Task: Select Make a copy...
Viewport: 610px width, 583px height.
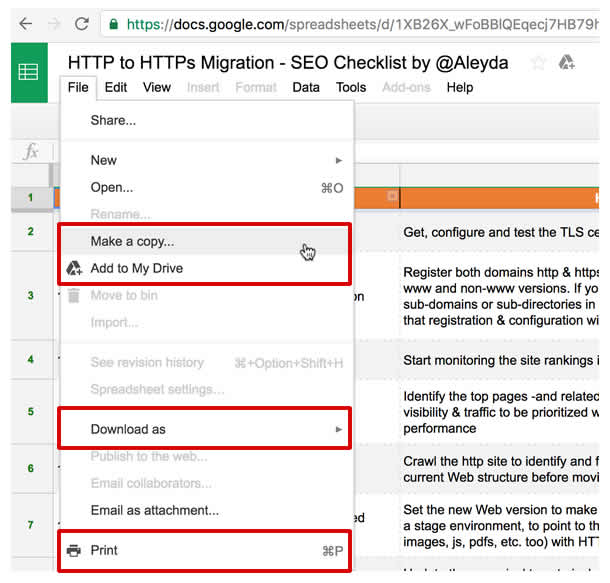Action: point(205,241)
